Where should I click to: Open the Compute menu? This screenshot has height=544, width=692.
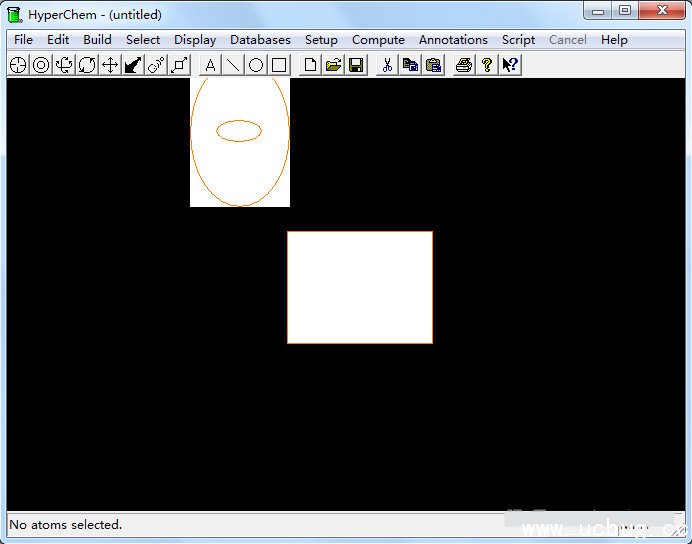tap(378, 40)
